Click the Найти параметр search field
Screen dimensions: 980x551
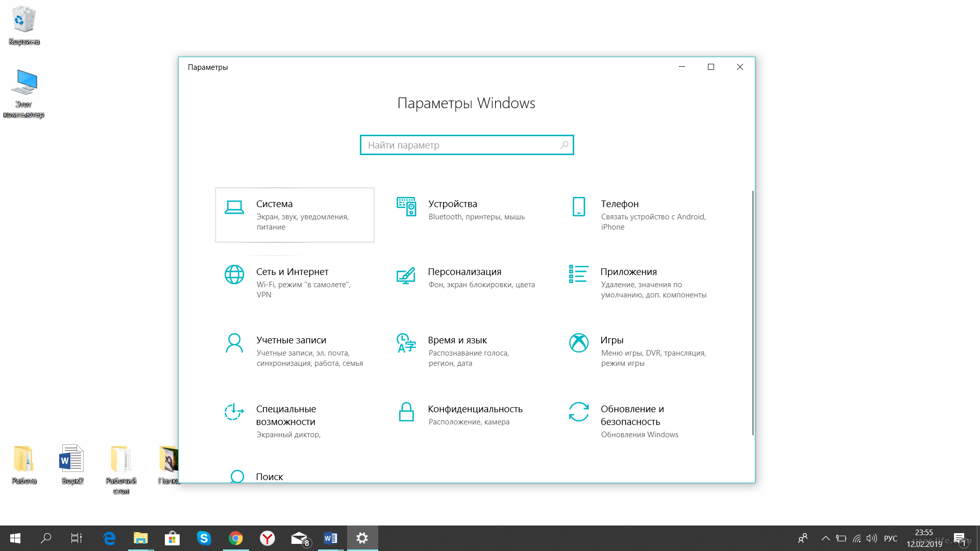tap(467, 145)
